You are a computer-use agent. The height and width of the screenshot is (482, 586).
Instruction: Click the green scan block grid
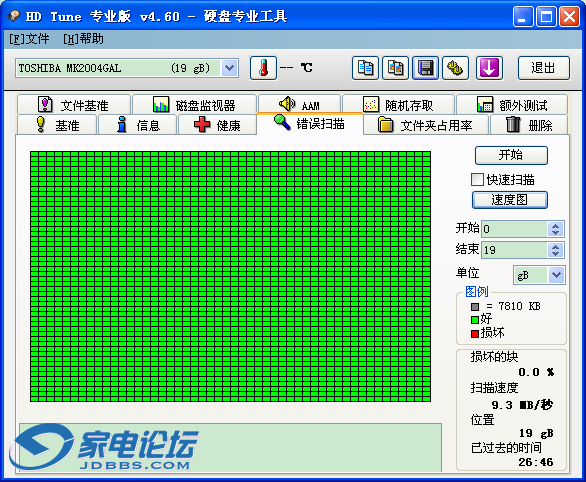click(x=230, y=276)
